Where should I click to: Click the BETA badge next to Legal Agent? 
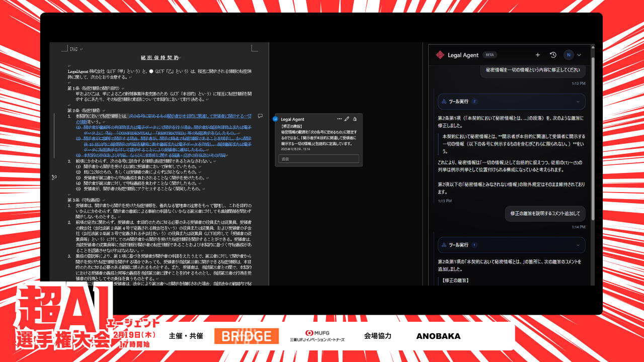tap(490, 55)
